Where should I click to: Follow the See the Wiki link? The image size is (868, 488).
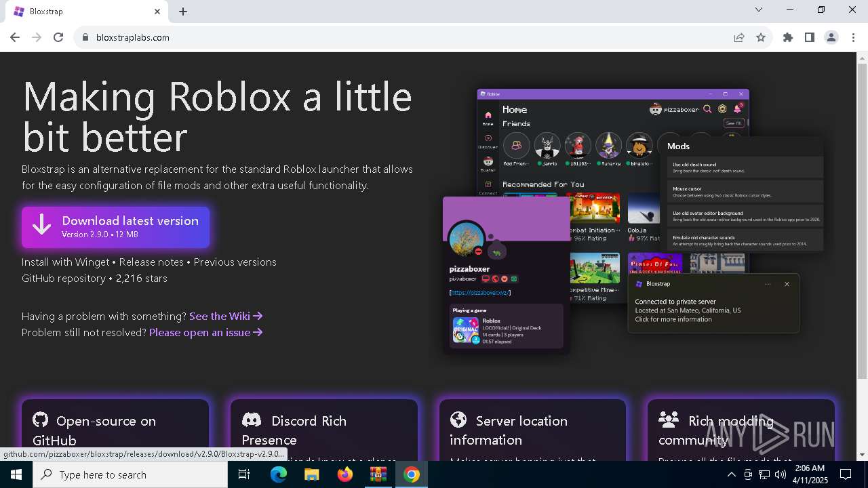(x=226, y=317)
